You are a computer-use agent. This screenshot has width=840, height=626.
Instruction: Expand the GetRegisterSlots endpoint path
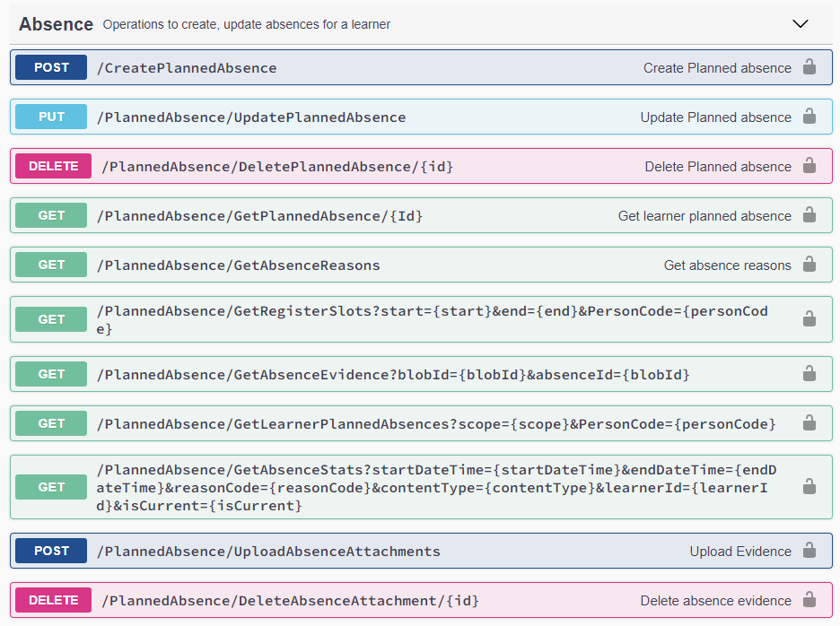tap(433, 319)
